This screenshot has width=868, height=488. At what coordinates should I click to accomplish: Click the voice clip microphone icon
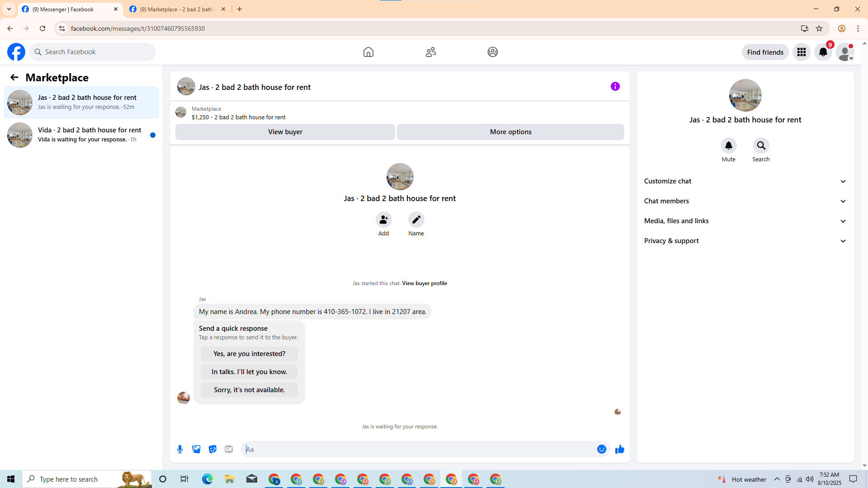(180, 449)
